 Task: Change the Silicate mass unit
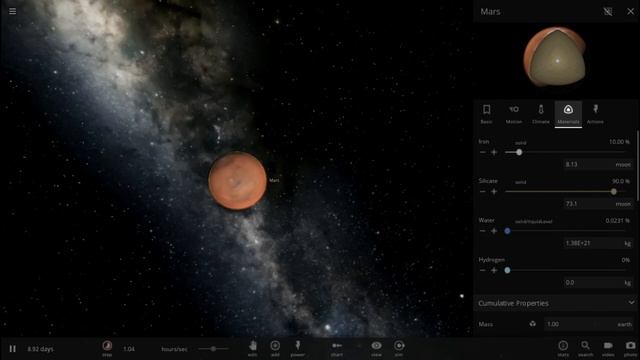[622, 204]
